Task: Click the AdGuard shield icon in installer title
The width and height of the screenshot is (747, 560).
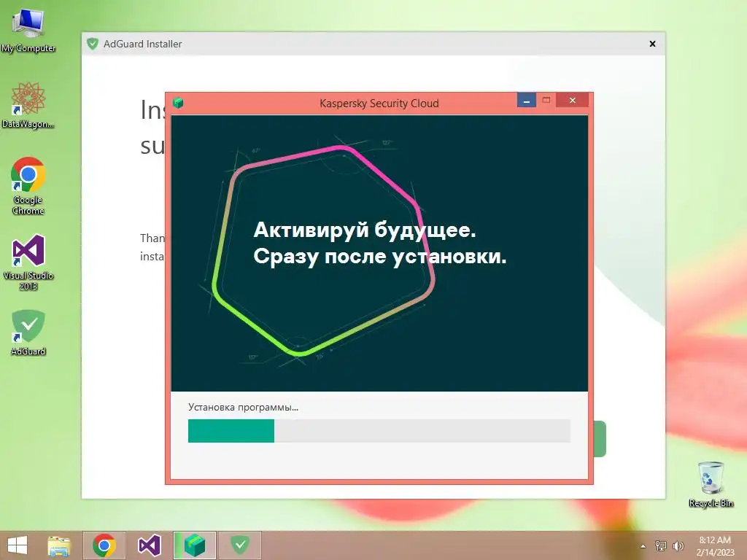Action: click(93, 44)
